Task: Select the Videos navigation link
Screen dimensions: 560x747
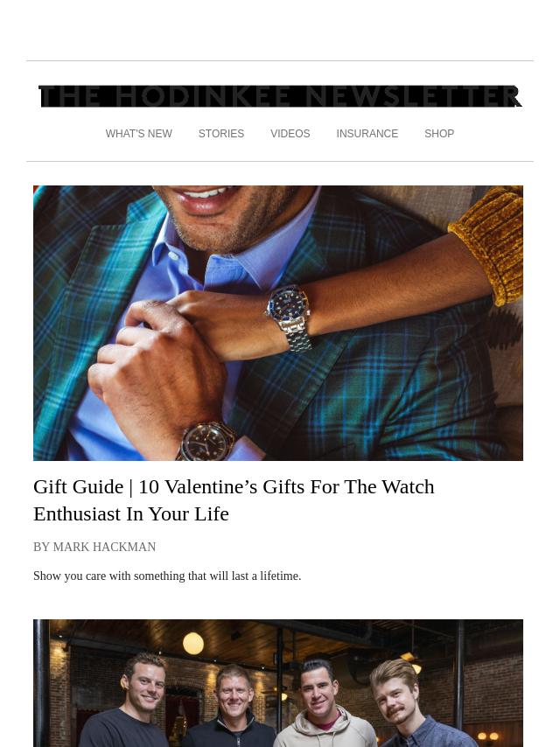Action: coord(290,134)
